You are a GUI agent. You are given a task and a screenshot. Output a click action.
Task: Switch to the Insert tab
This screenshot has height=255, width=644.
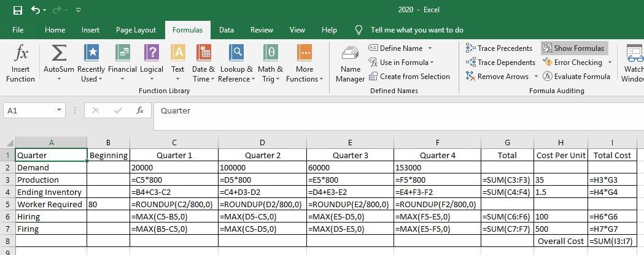90,30
